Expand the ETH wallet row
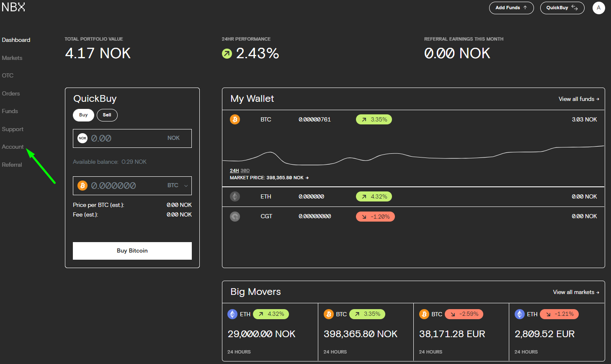This screenshot has height=364, width=611. tap(413, 196)
